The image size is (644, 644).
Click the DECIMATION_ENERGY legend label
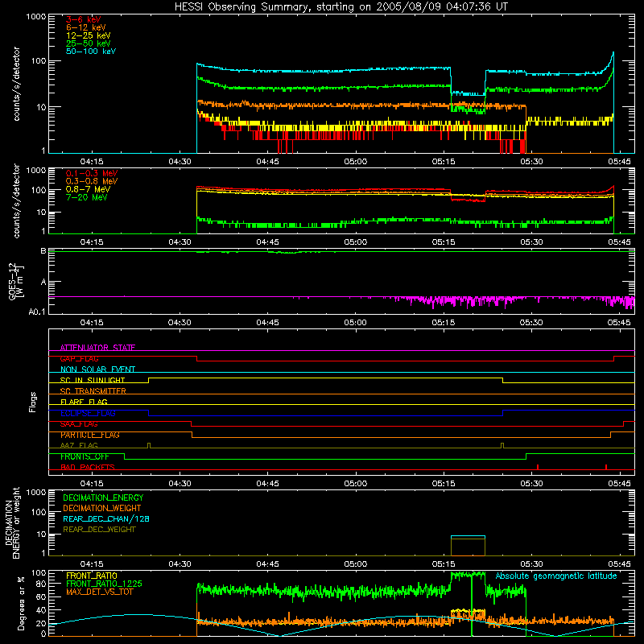pos(103,497)
